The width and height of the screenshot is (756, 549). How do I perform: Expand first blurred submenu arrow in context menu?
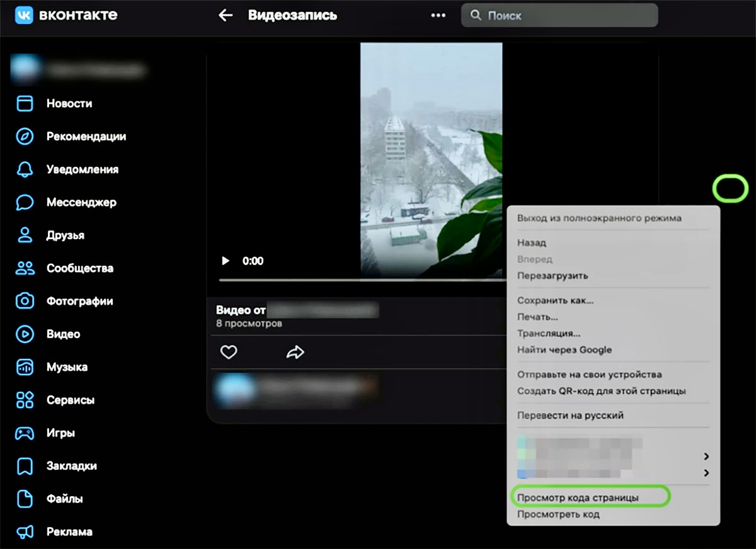(706, 456)
